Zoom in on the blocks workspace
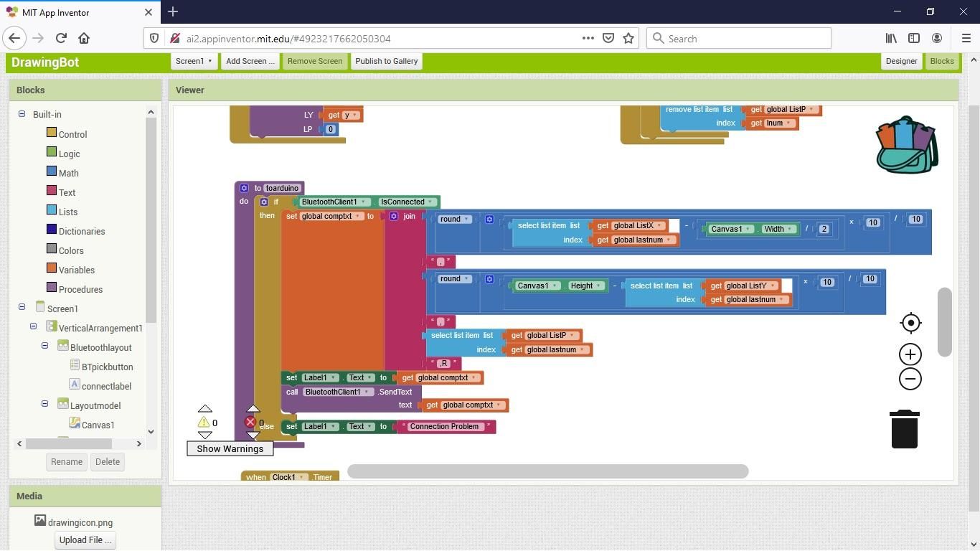Viewport: 980px width, 551px height. point(910,354)
